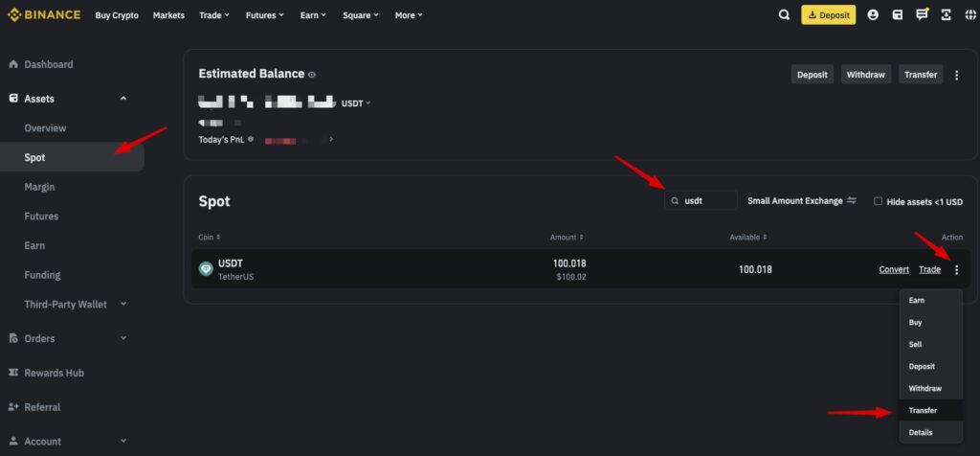Open three-dot menu in Estimated Balance card
Image resolution: width=980 pixels, height=456 pixels.
956,75
